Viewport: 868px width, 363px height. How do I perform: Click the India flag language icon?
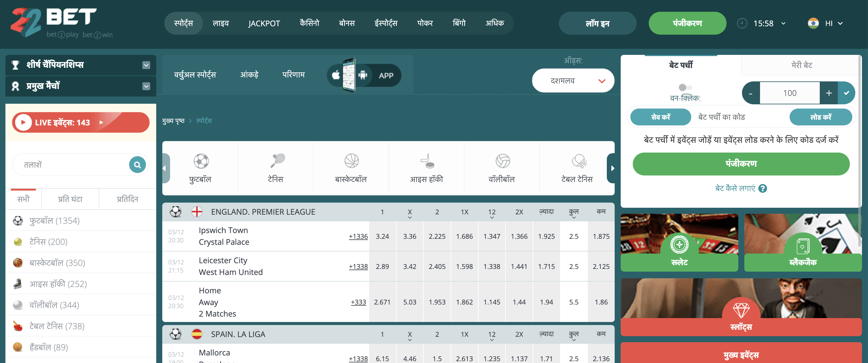click(813, 23)
